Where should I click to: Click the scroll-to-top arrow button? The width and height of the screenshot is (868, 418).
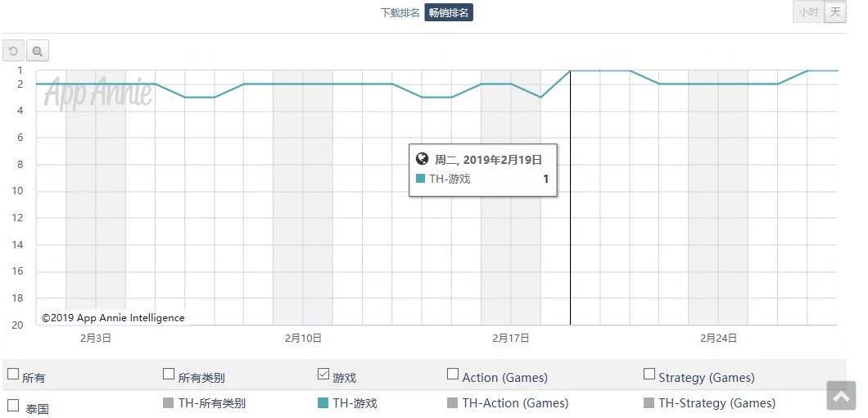point(841,395)
